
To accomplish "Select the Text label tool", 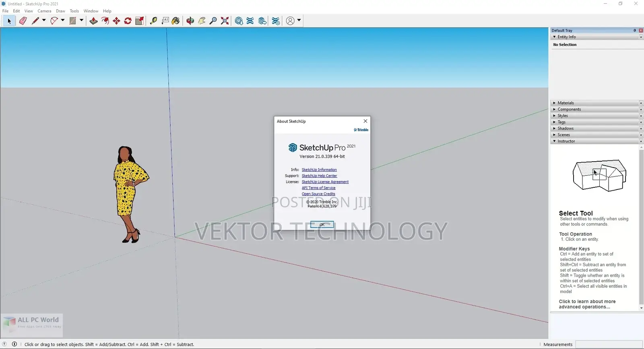I will coord(165,21).
